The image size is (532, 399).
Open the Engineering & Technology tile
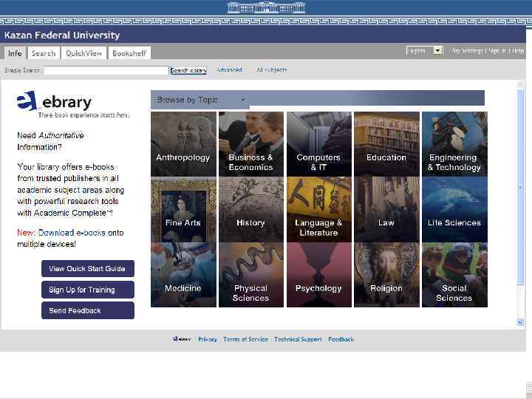(x=454, y=144)
